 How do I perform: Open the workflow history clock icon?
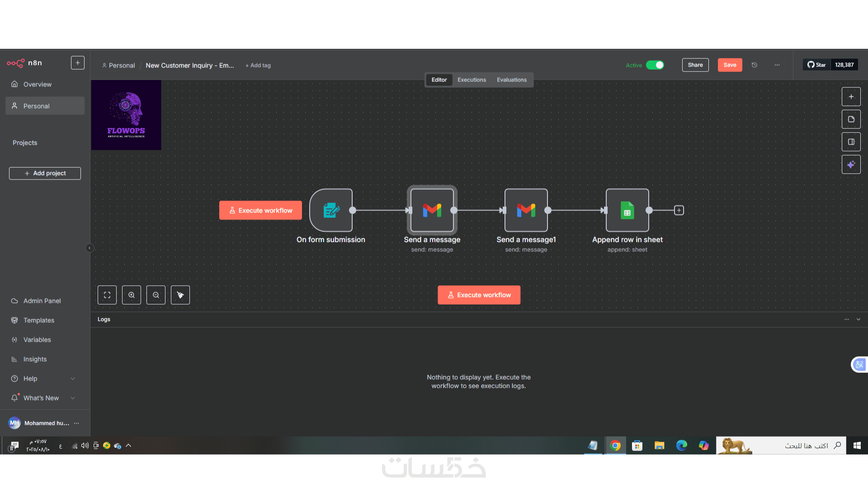(755, 65)
